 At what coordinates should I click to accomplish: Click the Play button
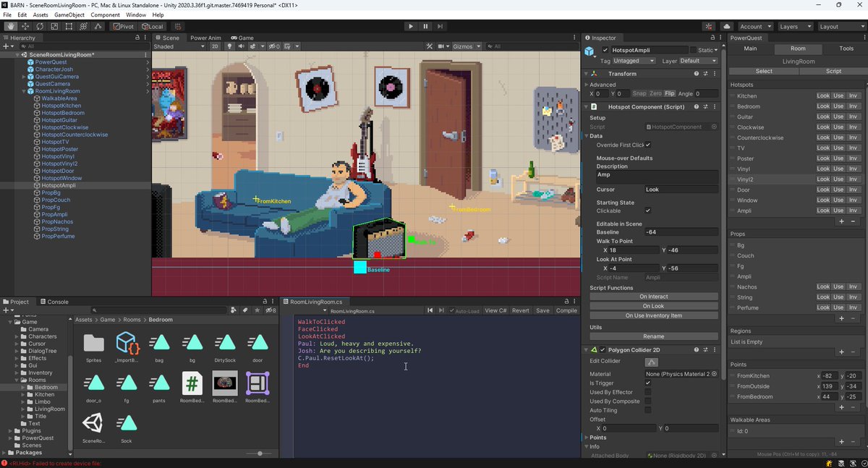(x=411, y=26)
